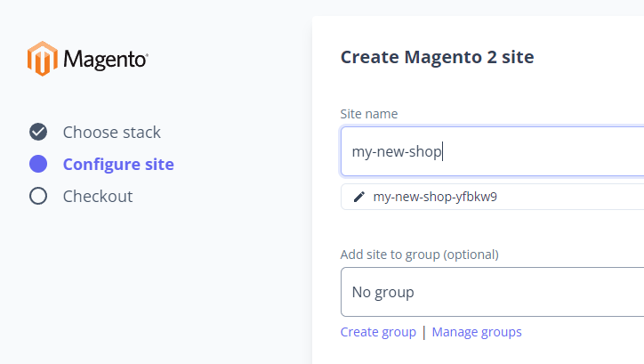The image size is (644, 364).
Task: Place cursor after my-new-shop text
Action: coord(442,151)
